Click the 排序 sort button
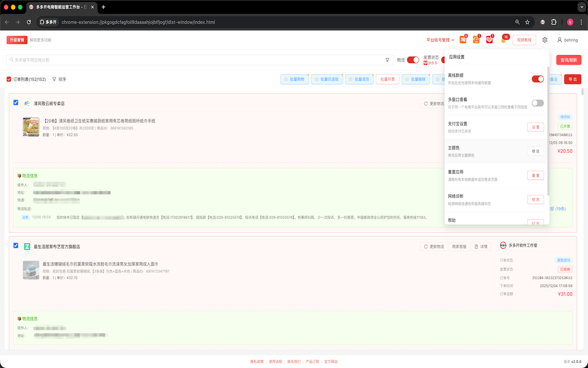Screen dimensions: 588x368 coord(59,79)
